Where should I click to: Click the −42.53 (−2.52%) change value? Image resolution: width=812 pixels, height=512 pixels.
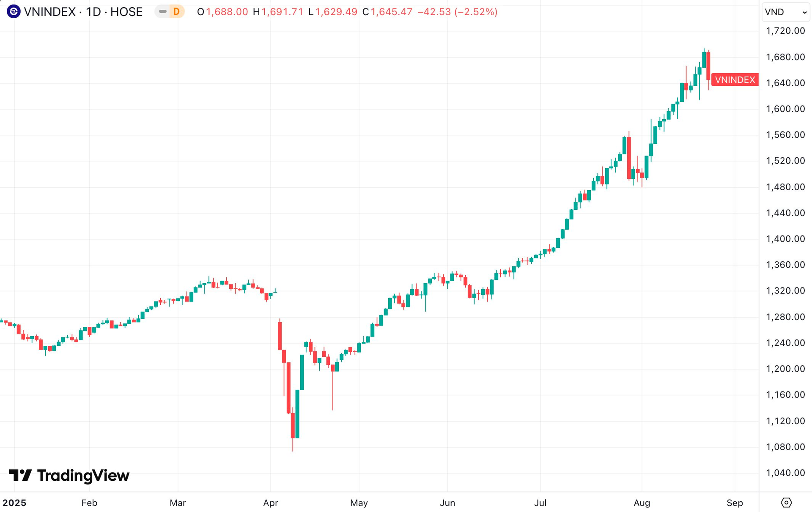457,12
